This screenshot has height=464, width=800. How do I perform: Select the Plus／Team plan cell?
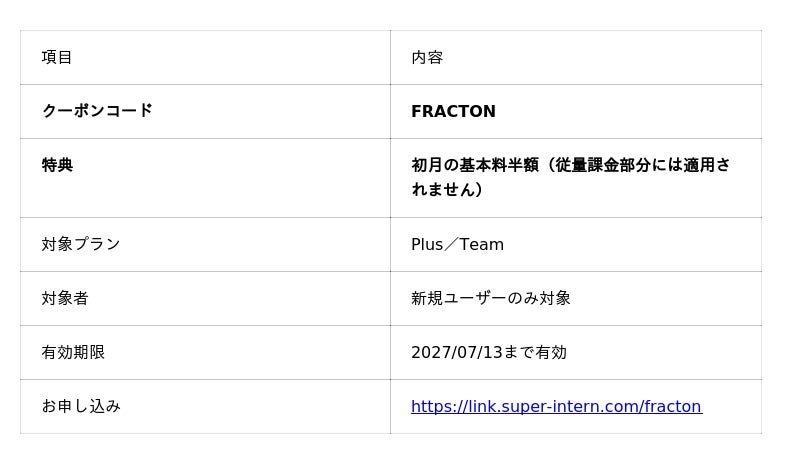[576, 245]
